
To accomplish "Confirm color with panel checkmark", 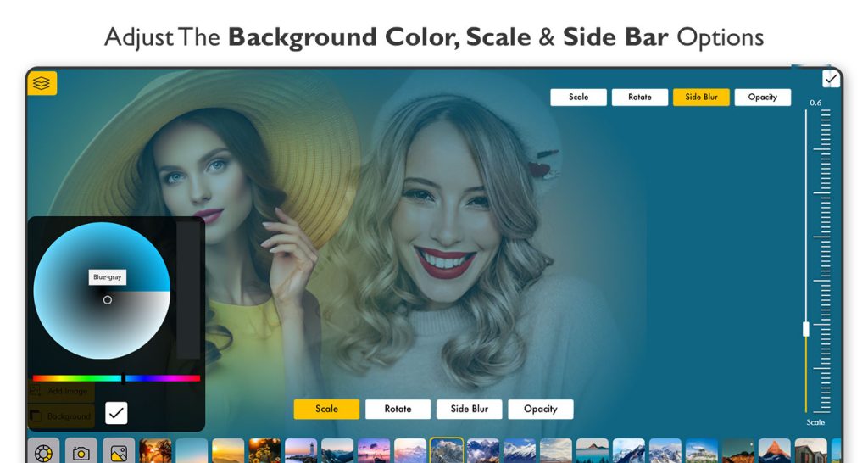I will (116, 413).
